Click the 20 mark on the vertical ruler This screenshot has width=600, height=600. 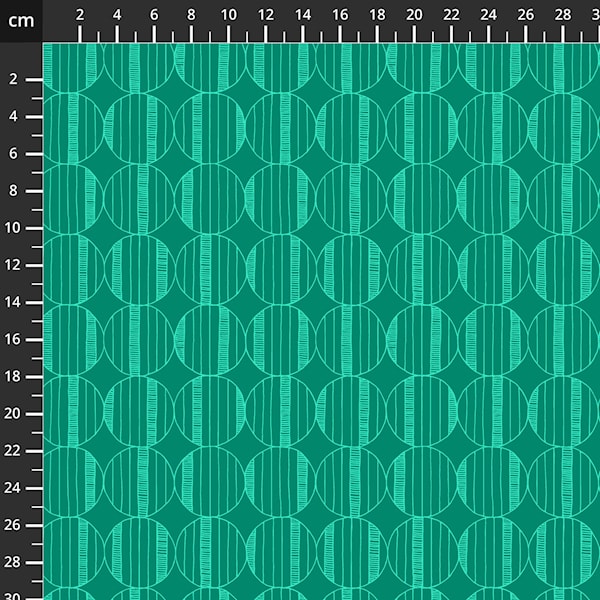point(12,413)
